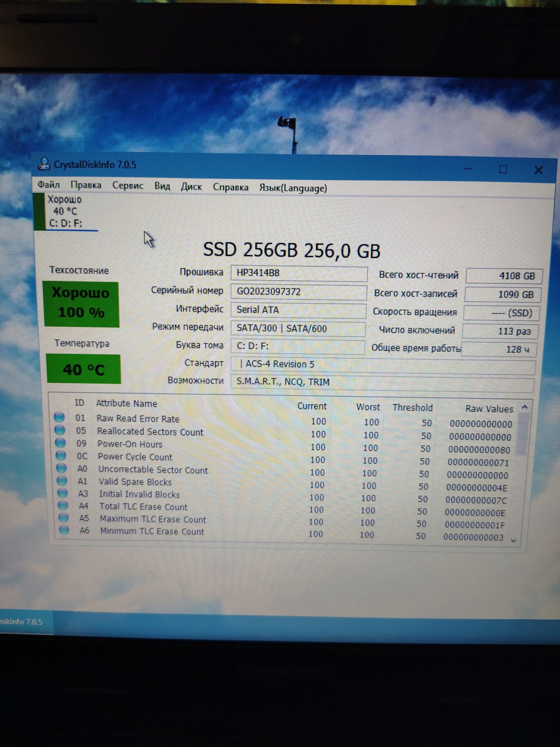The height and width of the screenshot is (747, 560).
Task: Open the Сервис menu
Action: point(128,186)
